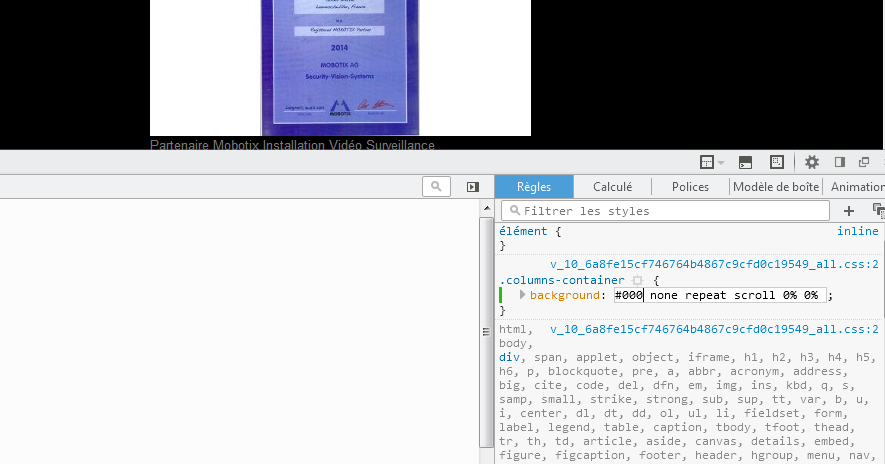Click Partenaire Mobotix Installation Vidéo Surveillance caption
Screen dimensions: 885x464
coord(292,145)
